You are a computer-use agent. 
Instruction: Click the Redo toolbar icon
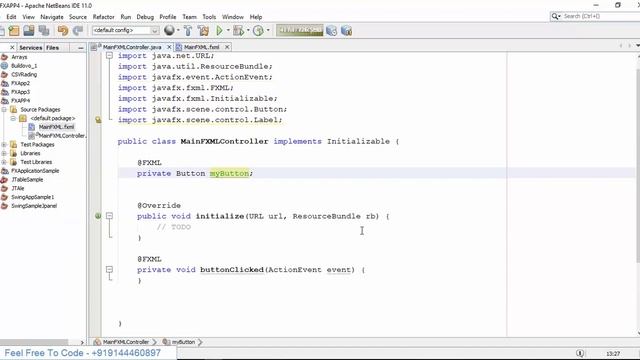(x=78, y=31)
